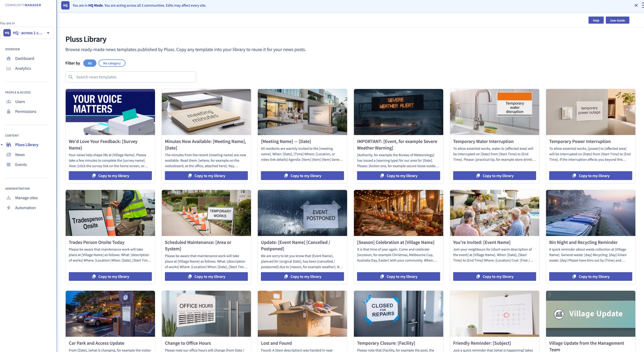Select the All filter chip

coord(90,63)
